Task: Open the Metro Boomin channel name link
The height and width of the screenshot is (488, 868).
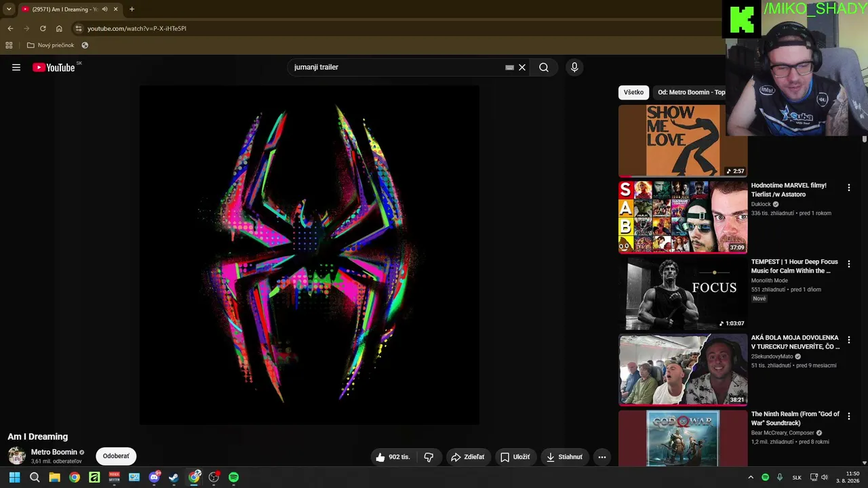Action: [54, 452]
